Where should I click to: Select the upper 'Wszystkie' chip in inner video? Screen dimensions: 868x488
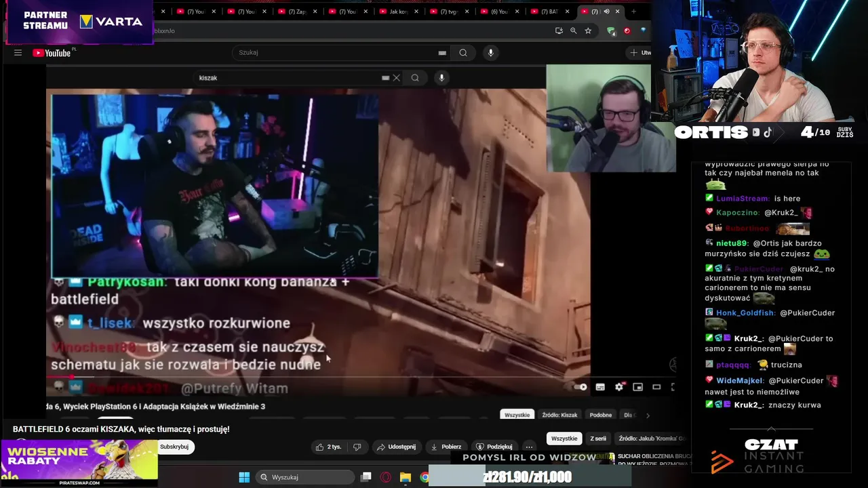(517, 415)
